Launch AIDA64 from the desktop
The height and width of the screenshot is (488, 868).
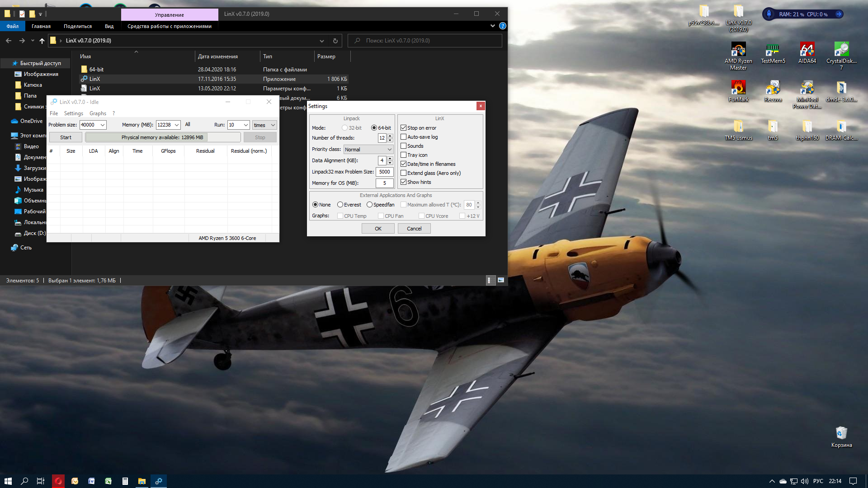[x=807, y=50]
